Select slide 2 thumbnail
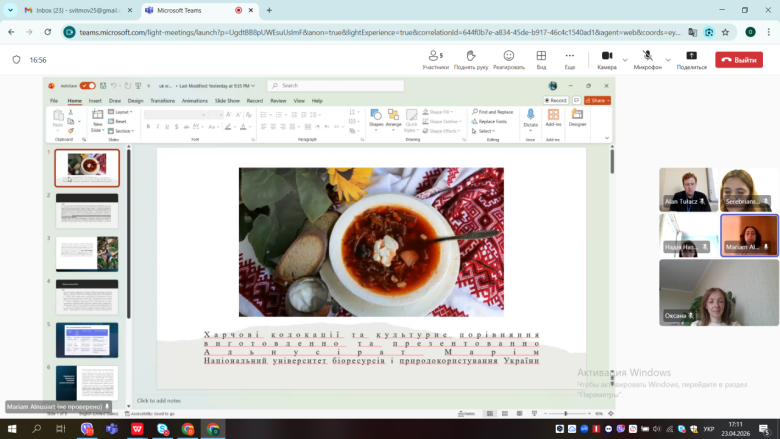 87,211
